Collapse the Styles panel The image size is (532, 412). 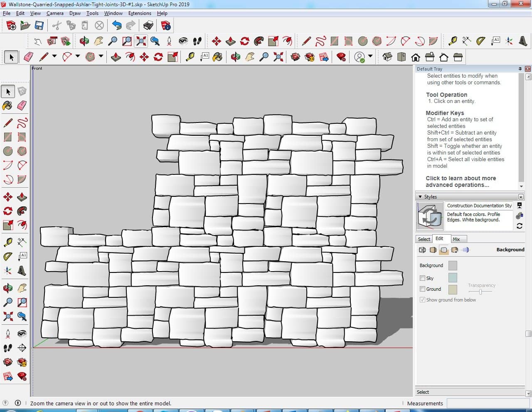click(420, 197)
